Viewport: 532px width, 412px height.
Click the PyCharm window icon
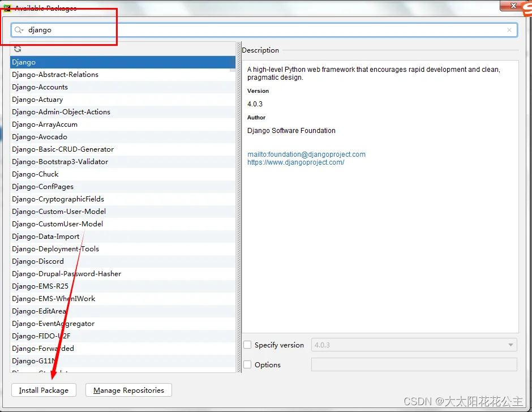pyautogui.click(x=7, y=8)
